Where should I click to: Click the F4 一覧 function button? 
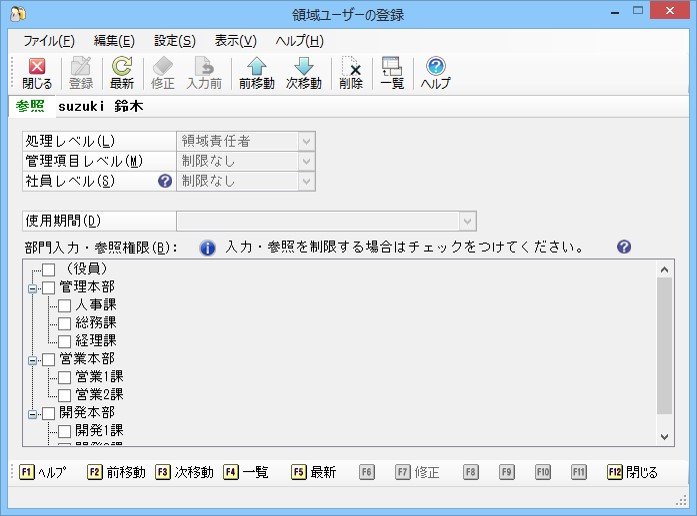point(246,472)
